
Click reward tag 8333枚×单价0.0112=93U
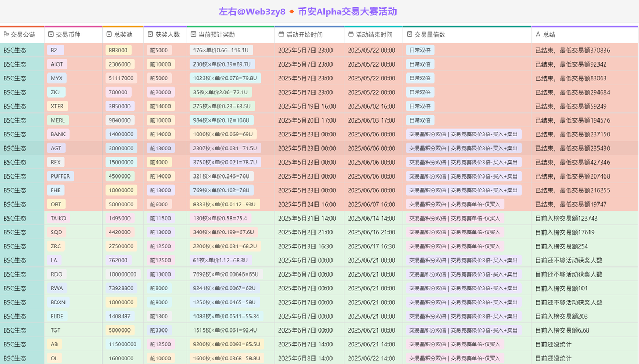224,204
